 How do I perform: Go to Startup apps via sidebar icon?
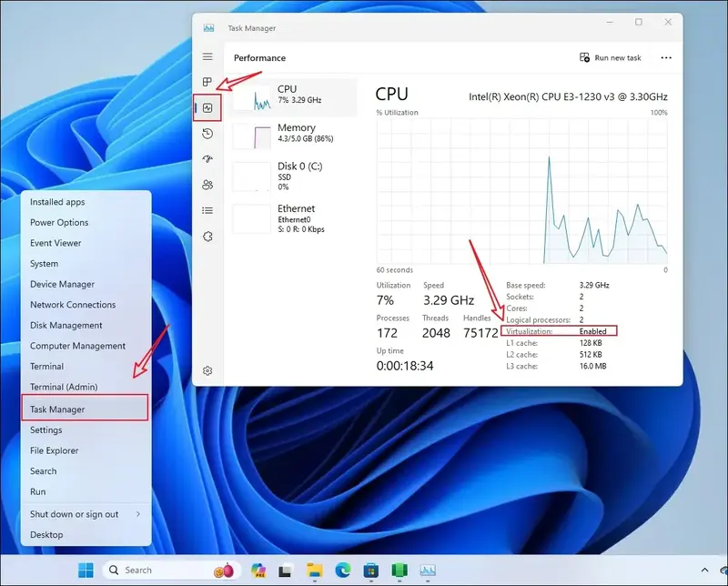[207, 159]
